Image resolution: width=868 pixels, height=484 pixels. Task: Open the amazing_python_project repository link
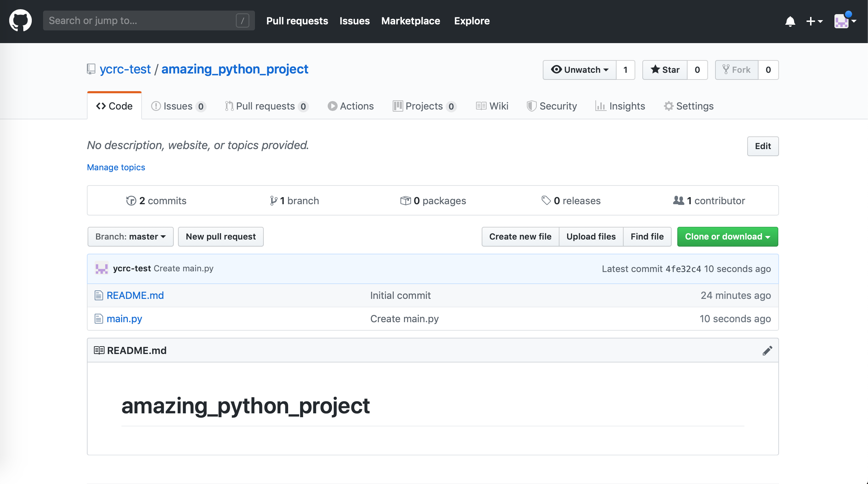[x=235, y=69]
